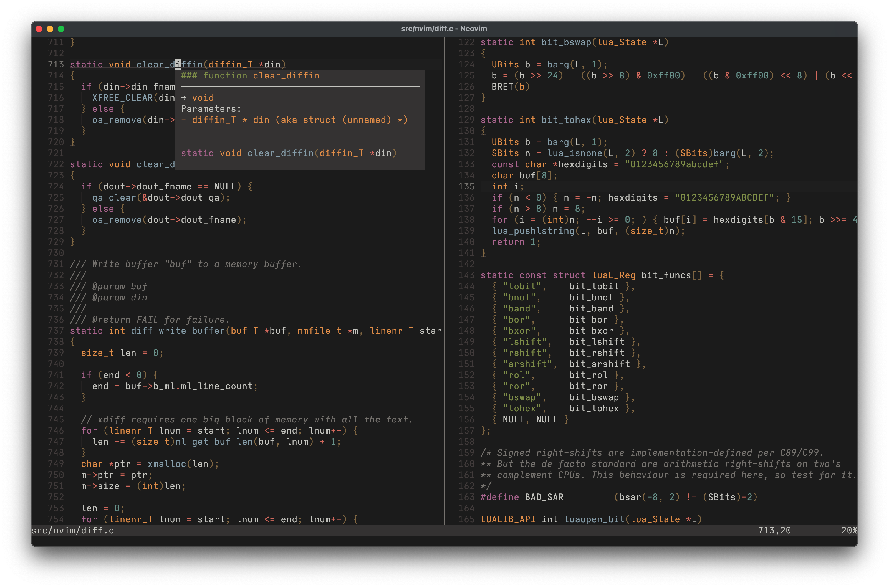The height and width of the screenshot is (588, 889).
Task: Click 'char buf[8];' on line 134
Action: click(524, 176)
